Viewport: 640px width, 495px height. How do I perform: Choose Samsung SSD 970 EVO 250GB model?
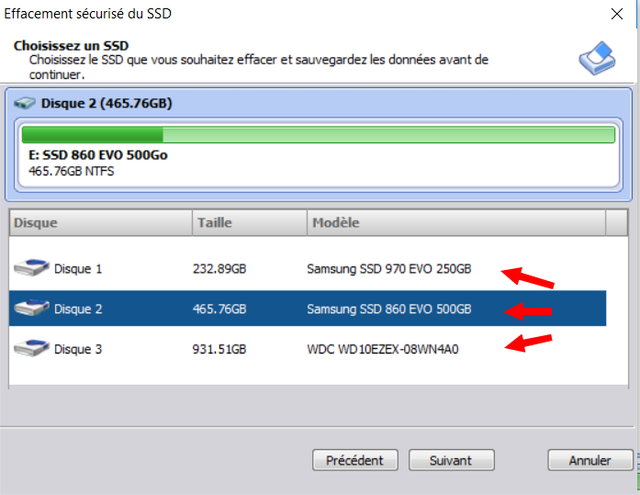pyautogui.click(x=389, y=269)
